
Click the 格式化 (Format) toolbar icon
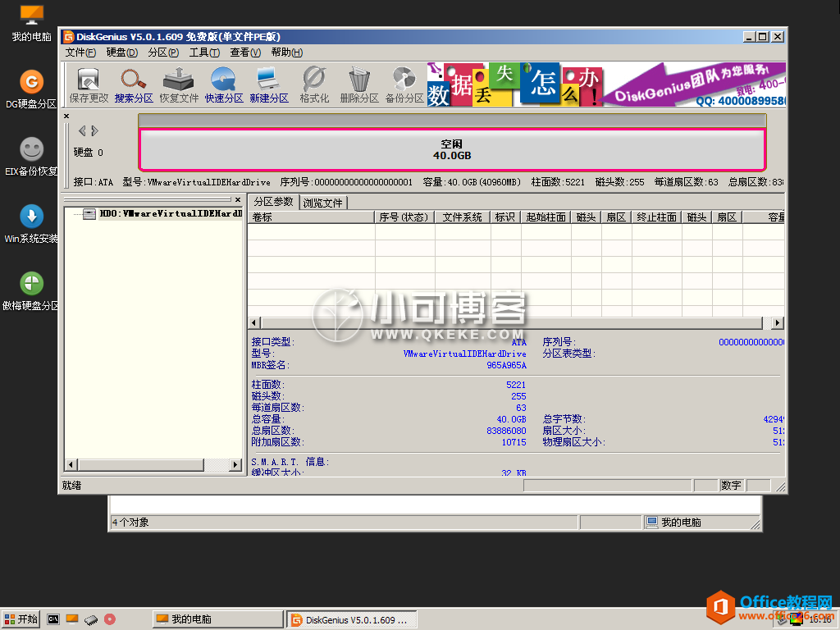coord(314,85)
